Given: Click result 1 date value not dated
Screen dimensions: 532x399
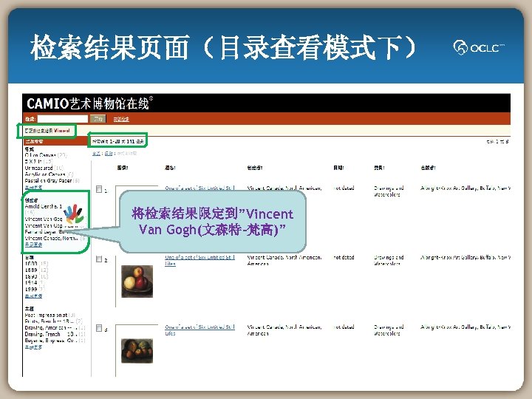Looking at the screenshot, I should click(344, 188).
